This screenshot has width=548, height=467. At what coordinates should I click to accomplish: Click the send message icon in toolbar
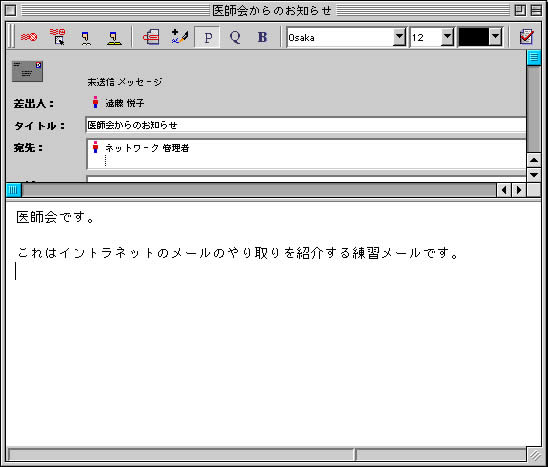(29, 37)
